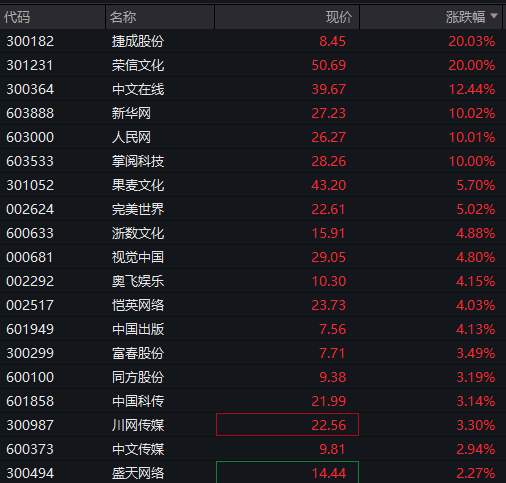Select stock code 600633
This screenshot has height=483, width=506.
[30, 233]
